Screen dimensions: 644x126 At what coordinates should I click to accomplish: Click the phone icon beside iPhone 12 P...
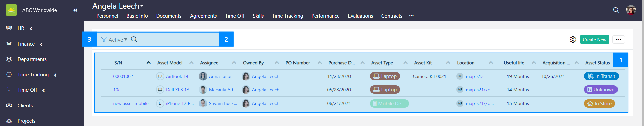(x=160, y=103)
